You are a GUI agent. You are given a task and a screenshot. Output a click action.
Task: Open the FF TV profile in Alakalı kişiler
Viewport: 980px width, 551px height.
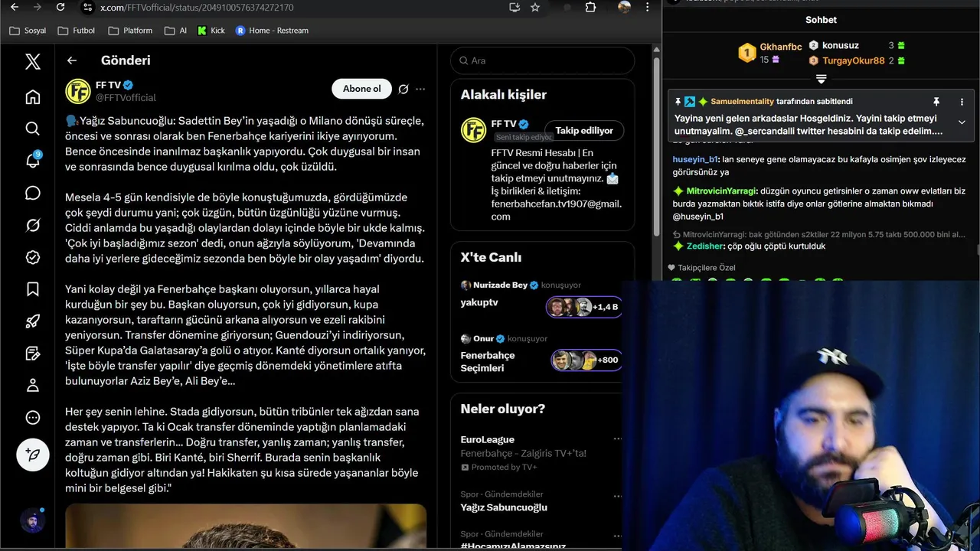(x=504, y=124)
